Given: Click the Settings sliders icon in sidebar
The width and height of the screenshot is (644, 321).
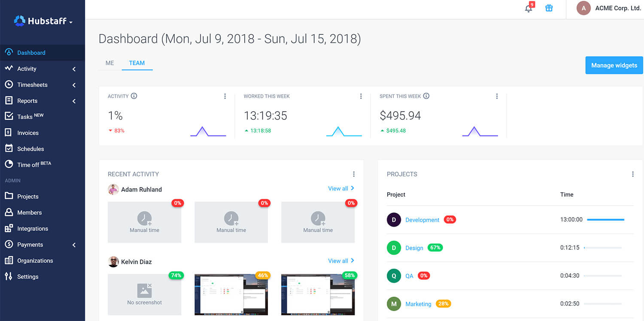Looking at the screenshot, I should (9, 276).
